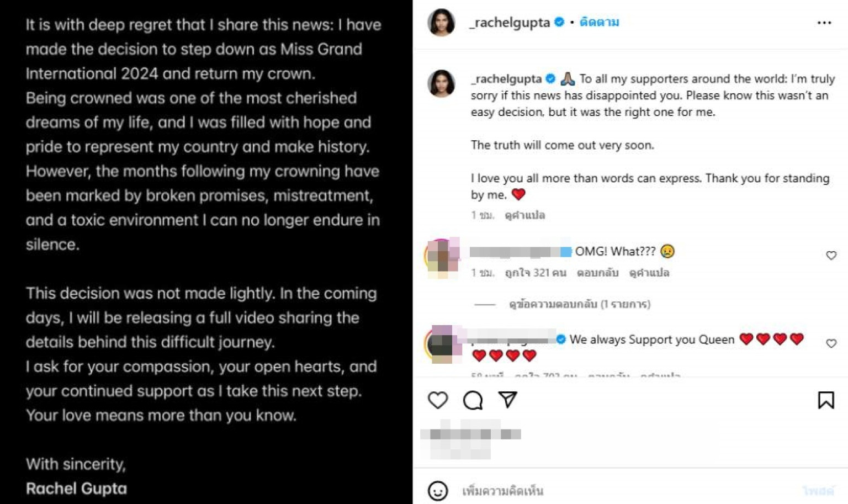Open comments with the speech bubble icon
This screenshot has width=848, height=504.
[x=473, y=400]
